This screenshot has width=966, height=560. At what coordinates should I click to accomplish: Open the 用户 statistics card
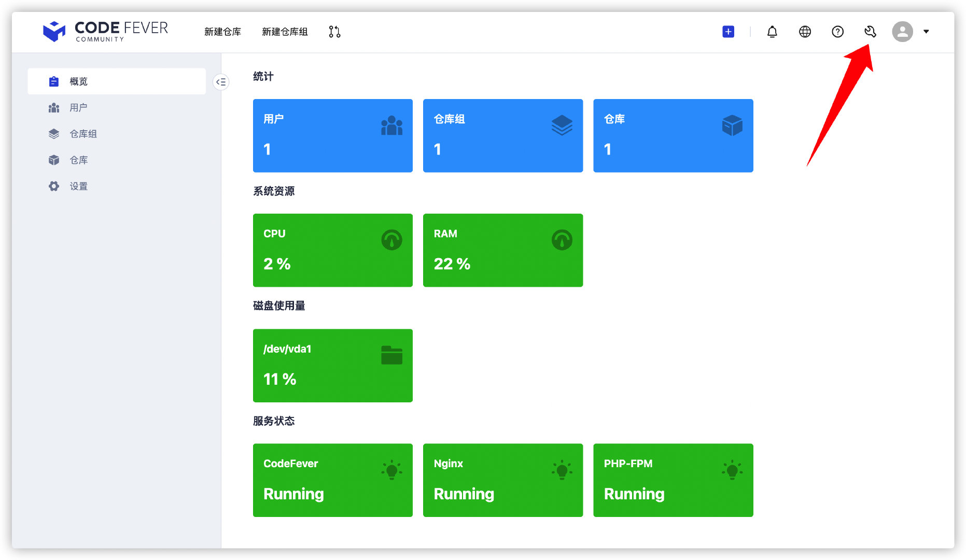pos(333,136)
